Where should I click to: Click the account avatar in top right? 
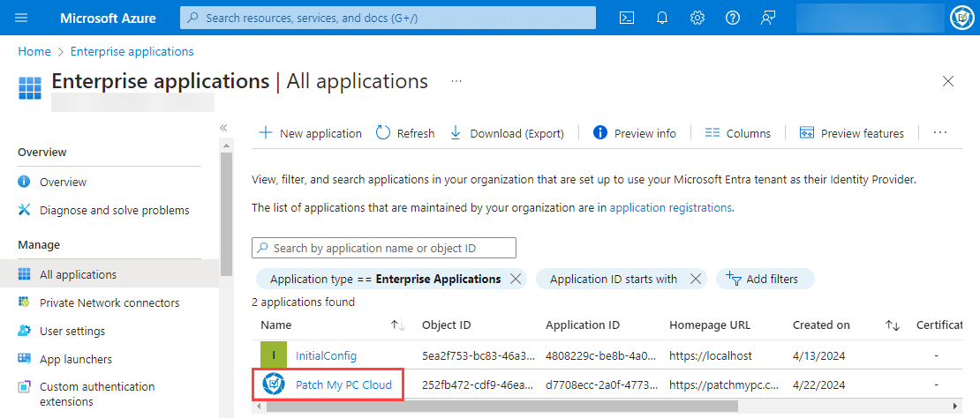click(x=961, y=18)
